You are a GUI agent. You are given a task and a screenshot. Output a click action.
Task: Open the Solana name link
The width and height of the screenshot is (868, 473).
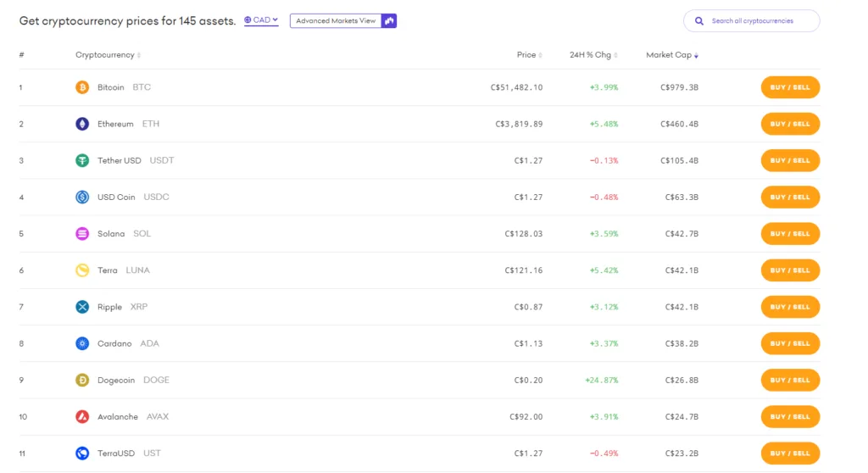111,234
